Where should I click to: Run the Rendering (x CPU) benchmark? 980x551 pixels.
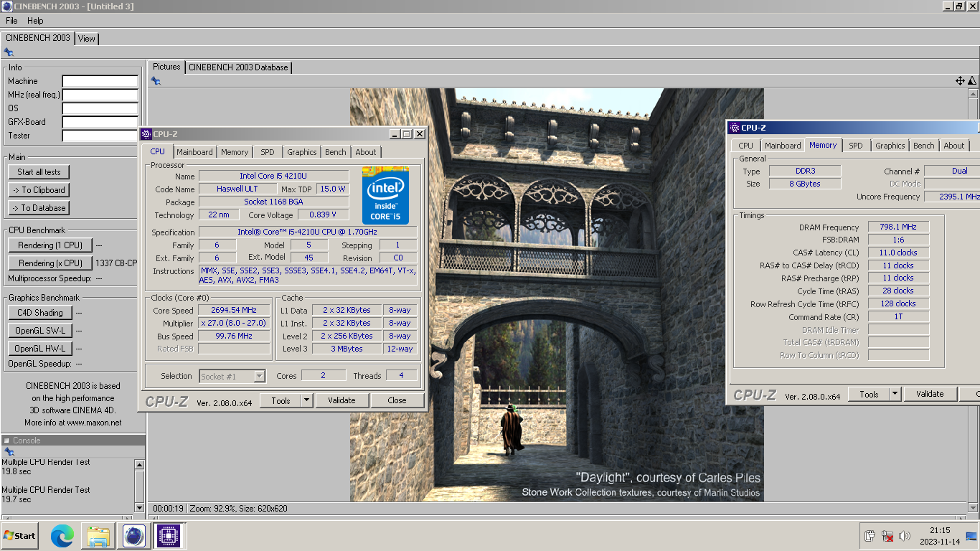50,263
